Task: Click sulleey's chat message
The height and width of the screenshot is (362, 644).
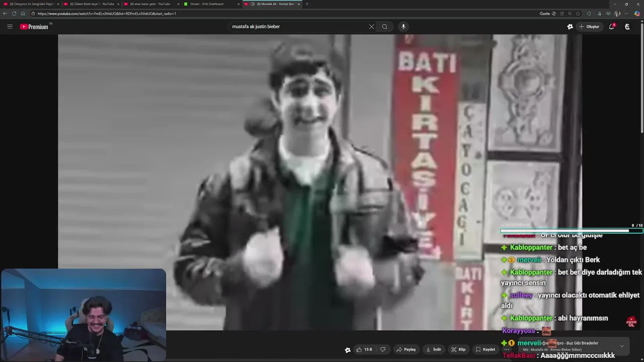Action: pyautogui.click(x=570, y=300)
